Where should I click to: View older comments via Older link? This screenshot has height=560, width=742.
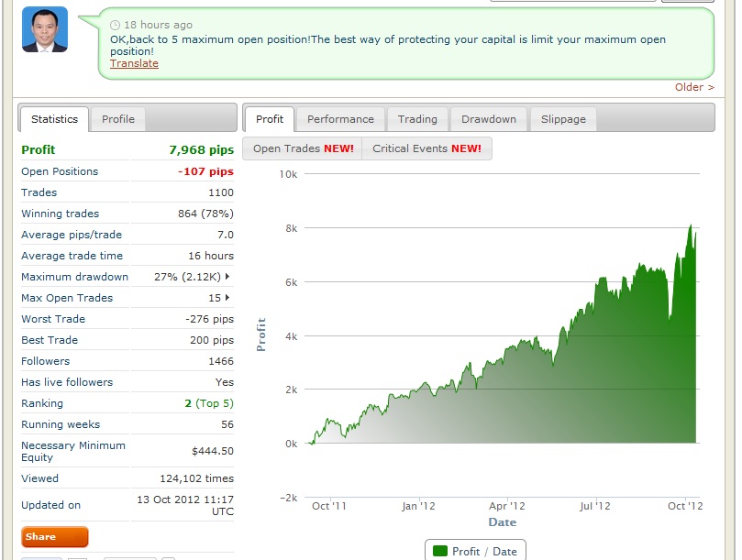click(x=694, y=87)
